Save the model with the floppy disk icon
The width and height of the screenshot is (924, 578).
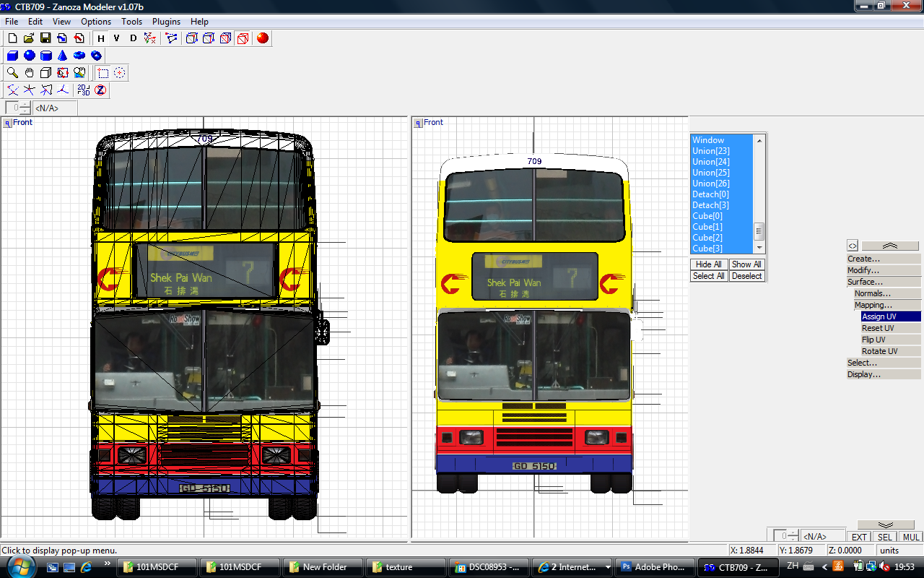45,38
